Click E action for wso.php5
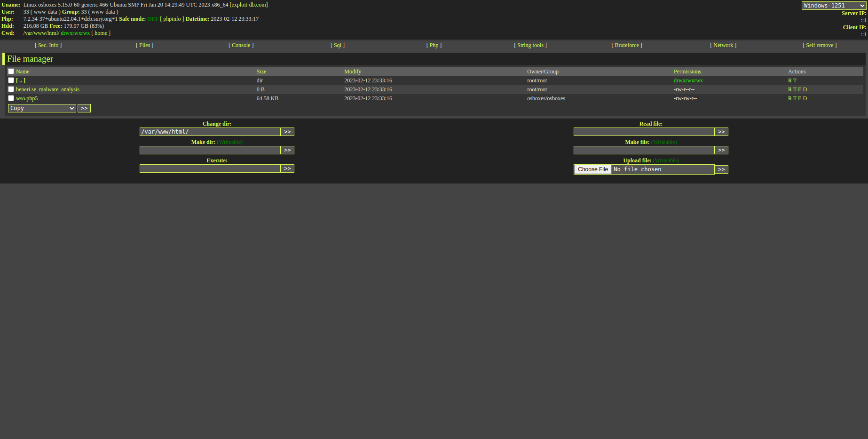This screenshot has width=868, height=439. (x=800, y=98)
